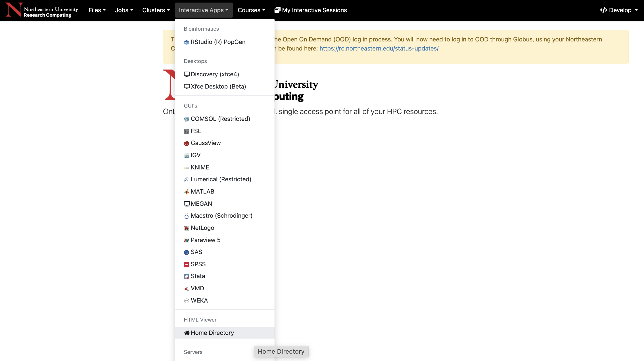Select the Stata label

[198, 276]
